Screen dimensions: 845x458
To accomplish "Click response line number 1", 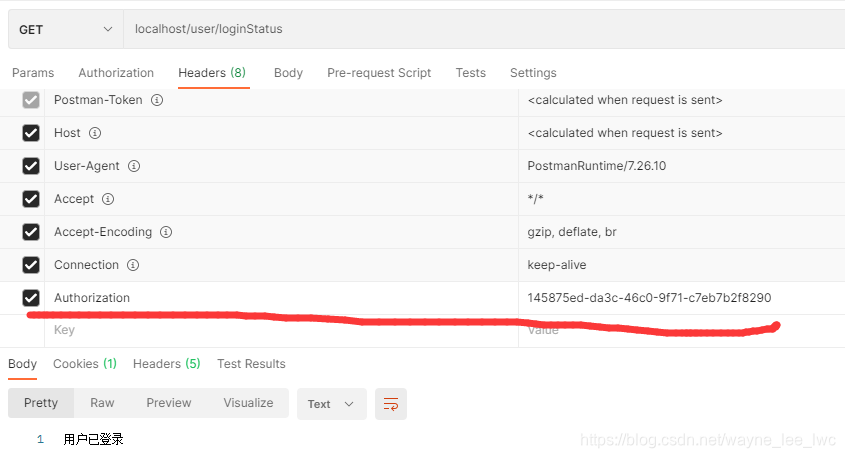I will 40,440.
